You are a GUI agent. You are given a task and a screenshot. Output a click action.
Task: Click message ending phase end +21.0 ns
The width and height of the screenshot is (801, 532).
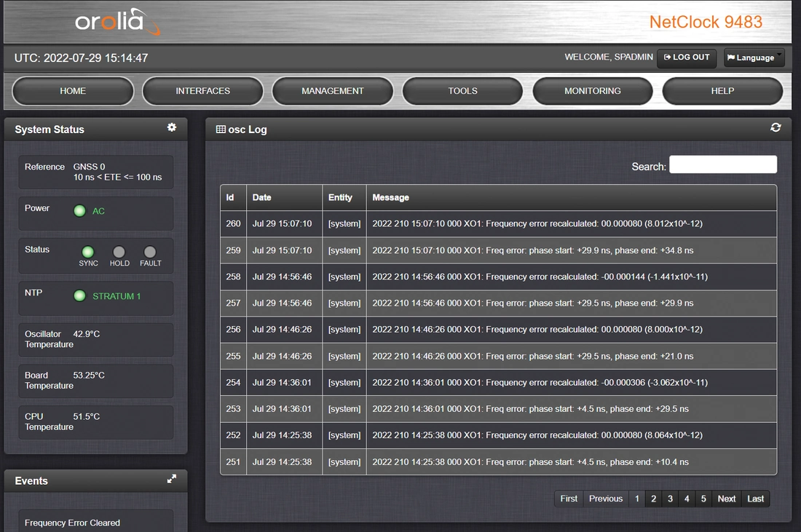pos(533,356)
